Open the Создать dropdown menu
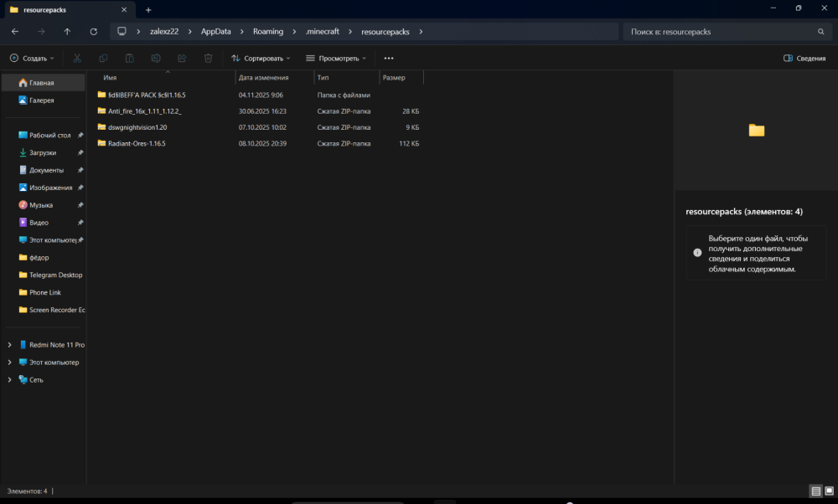Viewport: 838px width, 504px height. [x=32, y=59]
